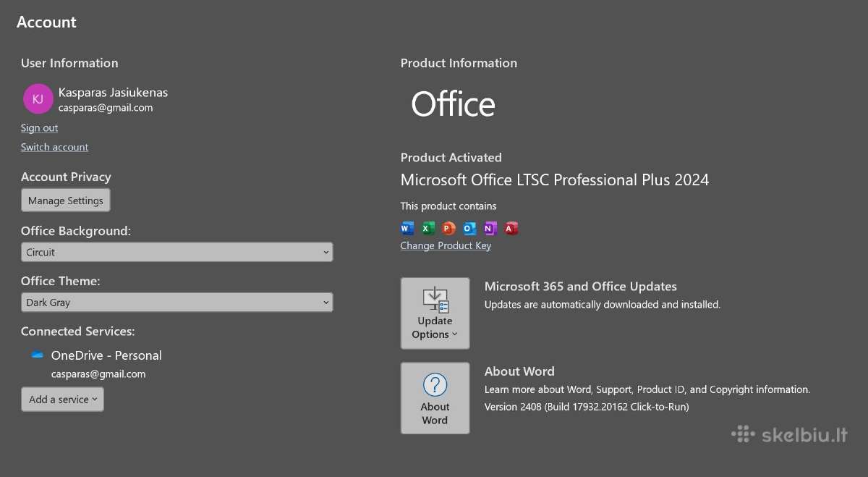Click the Product Activated label
The height and width of the screenshot is (477, 868).
[451, 158]
